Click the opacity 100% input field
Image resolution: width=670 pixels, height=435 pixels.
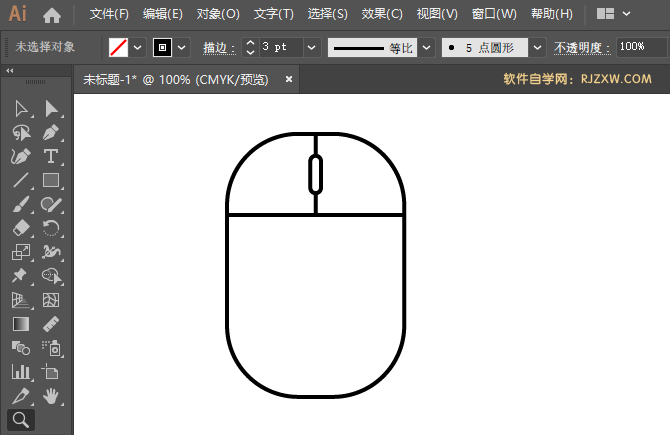pos(640,47)
